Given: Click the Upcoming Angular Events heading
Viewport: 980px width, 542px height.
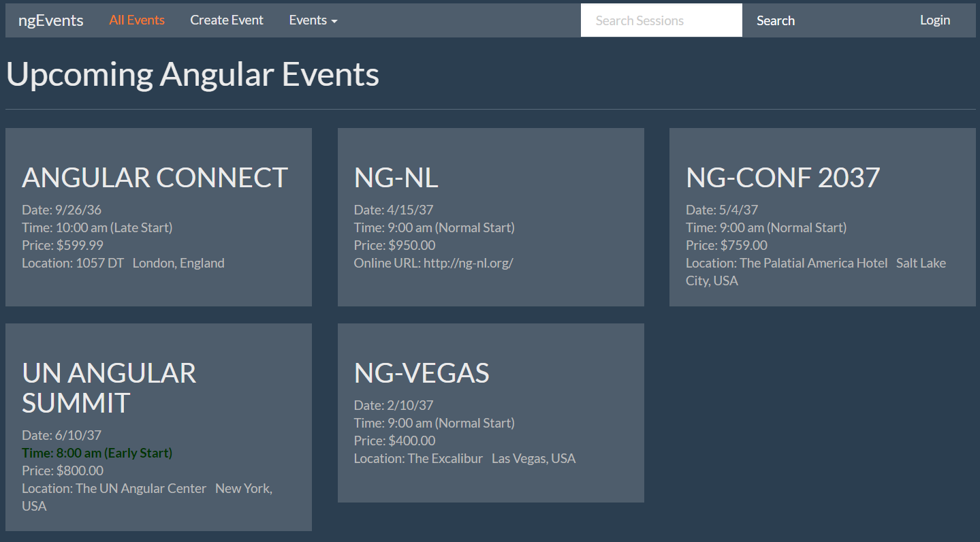Looking at the screenshot, I should [x=193, y=74].
